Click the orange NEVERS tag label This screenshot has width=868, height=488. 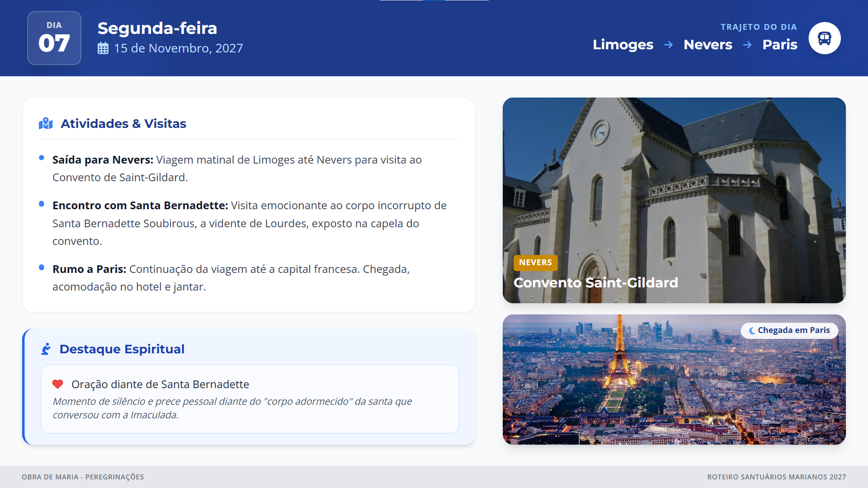pyautogui.click(x=535, y=263)
